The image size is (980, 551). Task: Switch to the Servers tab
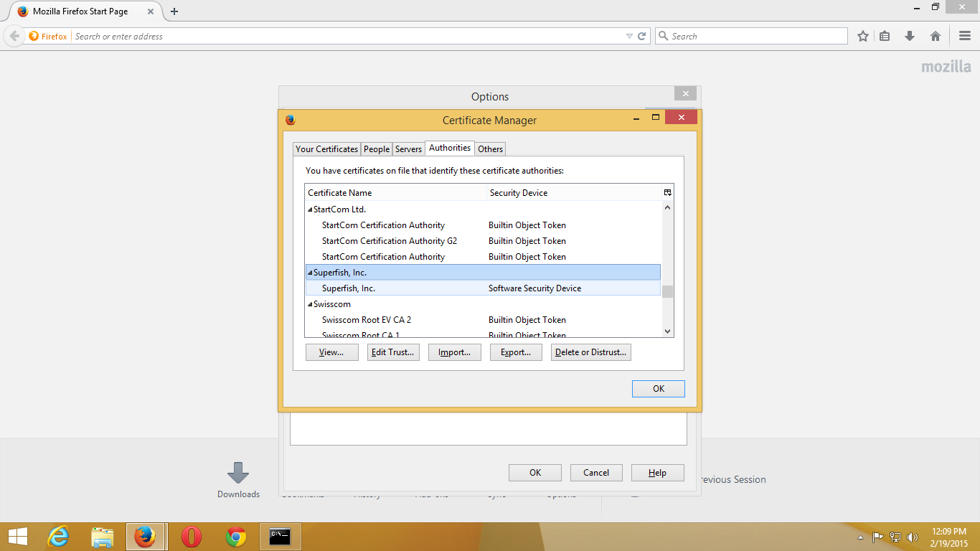pos(408,149)
